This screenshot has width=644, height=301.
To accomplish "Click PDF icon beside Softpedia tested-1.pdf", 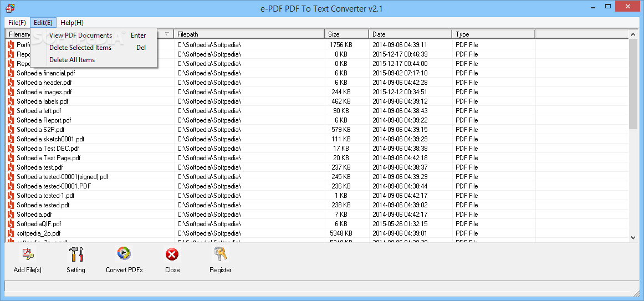I will (11, 196).
